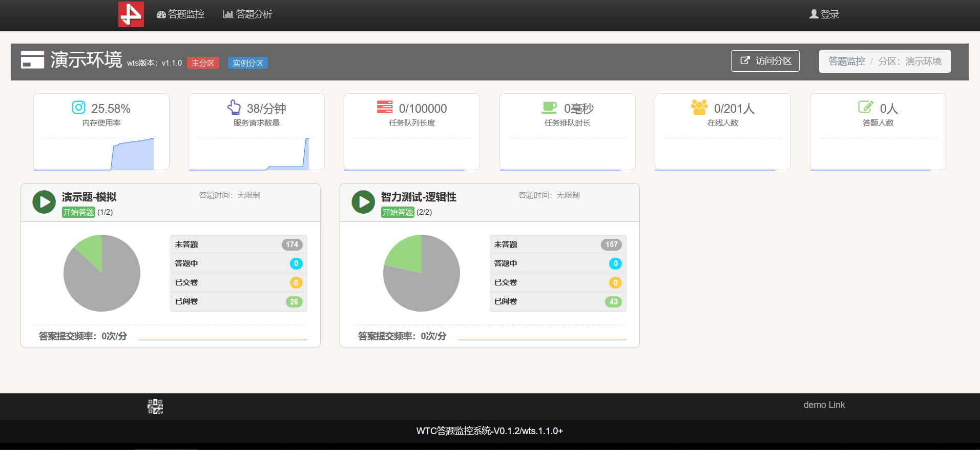Click the play icon for 智力测试-逻辑性
The image size is (980, 450).
pyautogui.click(x=363, y=202)
